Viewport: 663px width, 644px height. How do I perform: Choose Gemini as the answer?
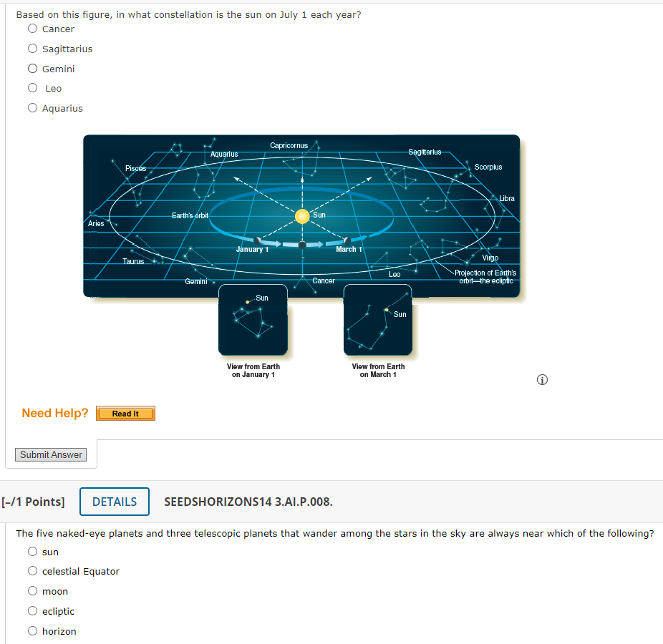(32, 69)
